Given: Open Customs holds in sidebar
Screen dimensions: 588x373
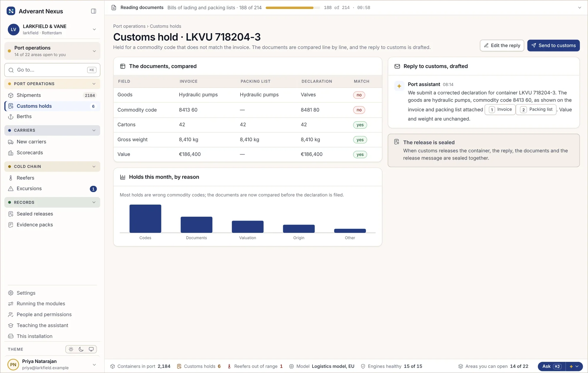Looking at the screenshot, I should (x=52, y=106).
